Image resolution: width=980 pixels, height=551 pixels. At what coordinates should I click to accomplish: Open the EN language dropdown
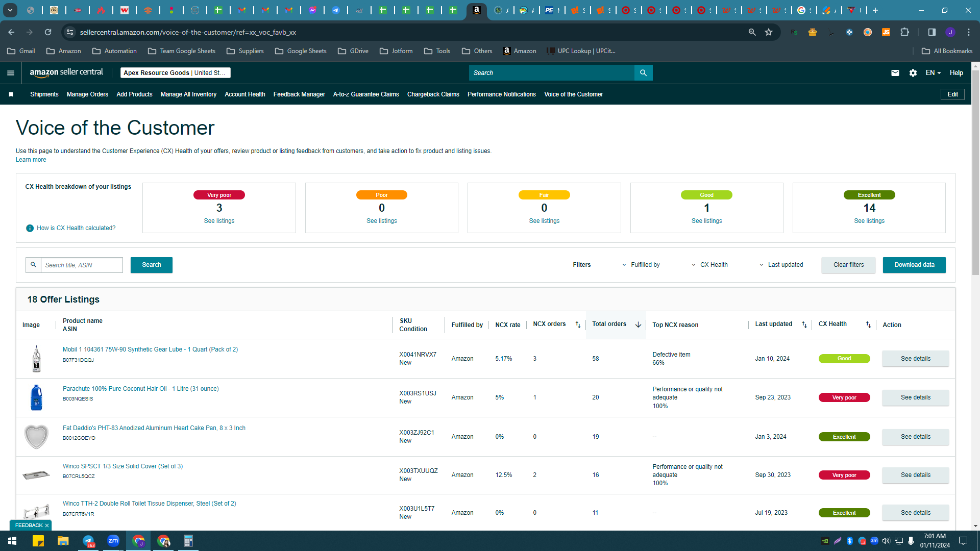[x=933, y=73]
